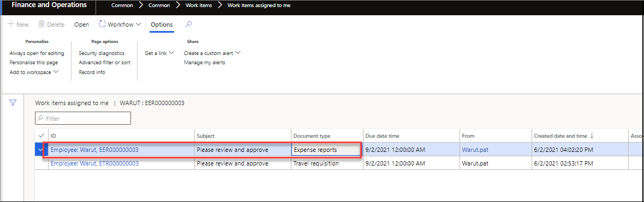Viewport: 644px width, 202px height.
Task: Expand the Workflow dropdown menu
Action: click(139, 25)
